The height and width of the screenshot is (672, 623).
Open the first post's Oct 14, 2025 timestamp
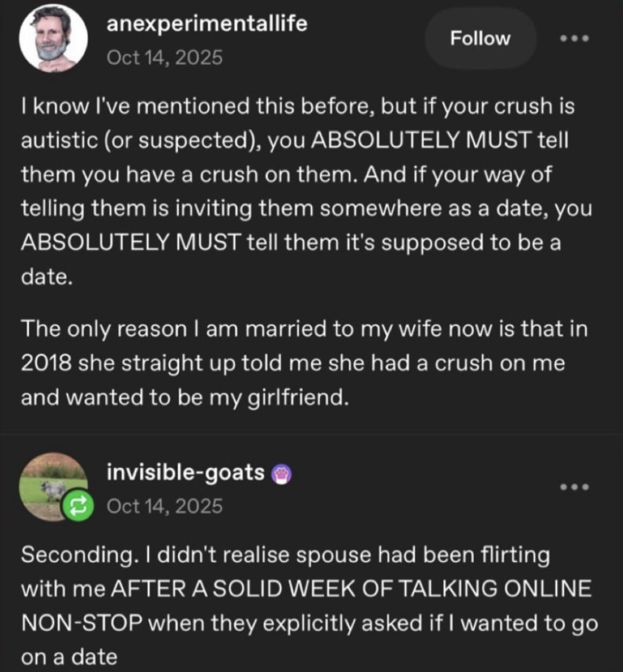pyautogui.click(x=165, y=57)
